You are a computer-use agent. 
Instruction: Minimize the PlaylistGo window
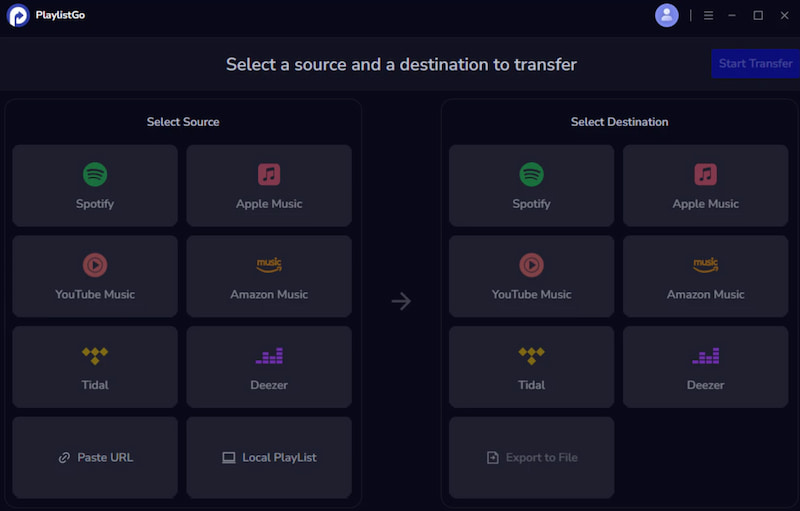(732, 16)
